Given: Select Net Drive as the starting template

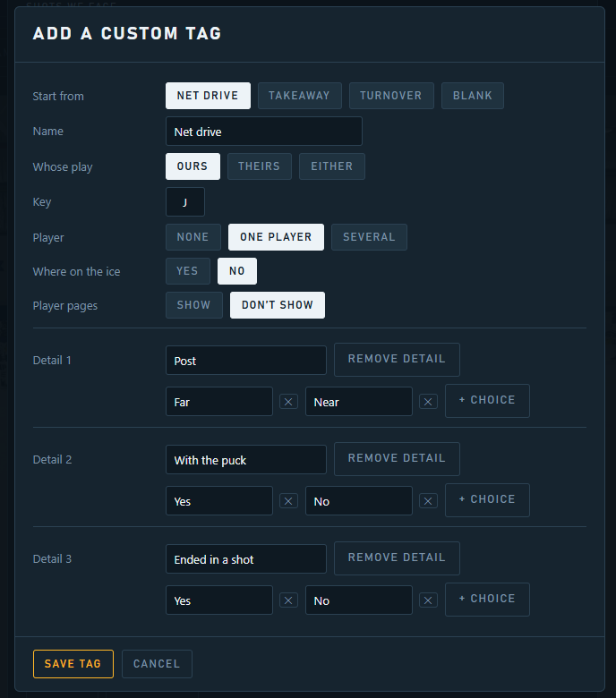Looking at the screenshot, I should (x=208, y=96).
